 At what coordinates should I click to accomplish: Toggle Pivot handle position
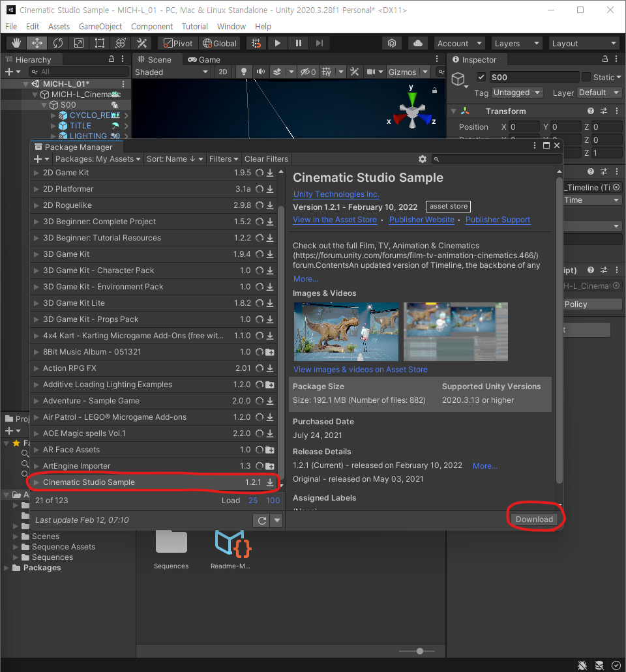(x=179, y=43)
